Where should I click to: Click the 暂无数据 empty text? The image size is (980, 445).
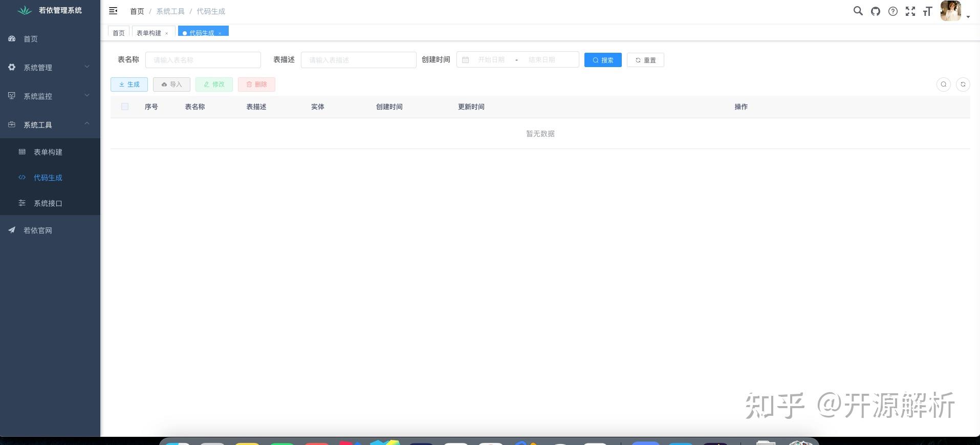540,134
